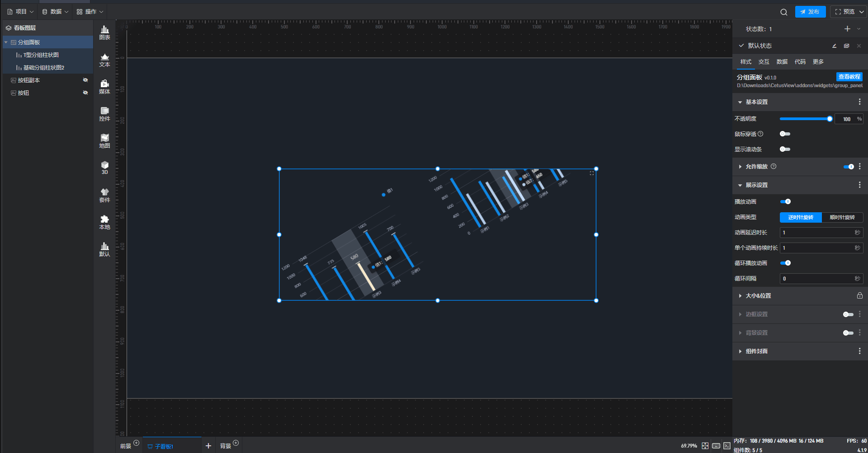Click the help icon beside 允许缩放
The width and height of the screenshot is (868, 453).
774,166
